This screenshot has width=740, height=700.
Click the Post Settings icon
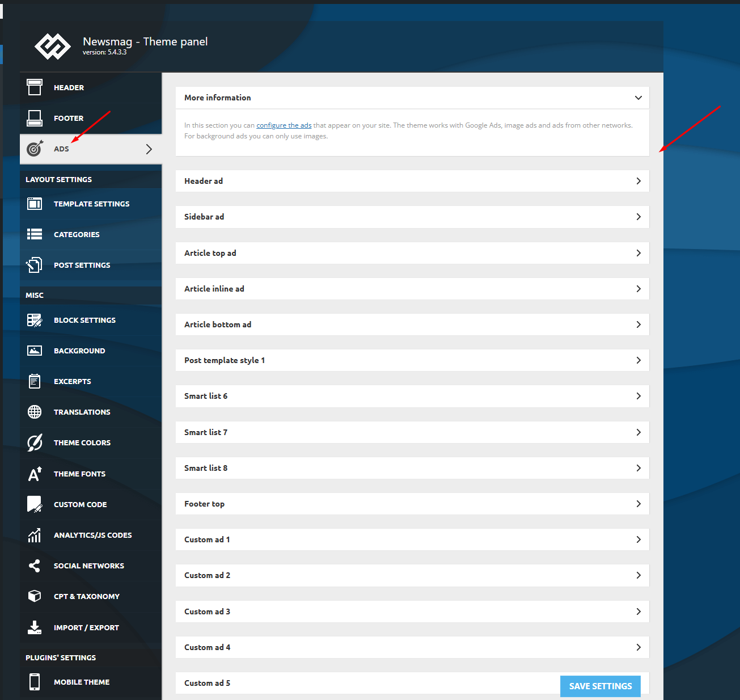pos(35,265)
